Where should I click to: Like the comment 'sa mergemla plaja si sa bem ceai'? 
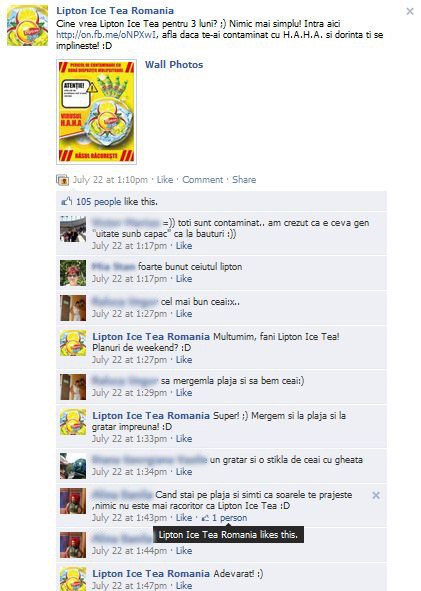(x=184, y=392)
